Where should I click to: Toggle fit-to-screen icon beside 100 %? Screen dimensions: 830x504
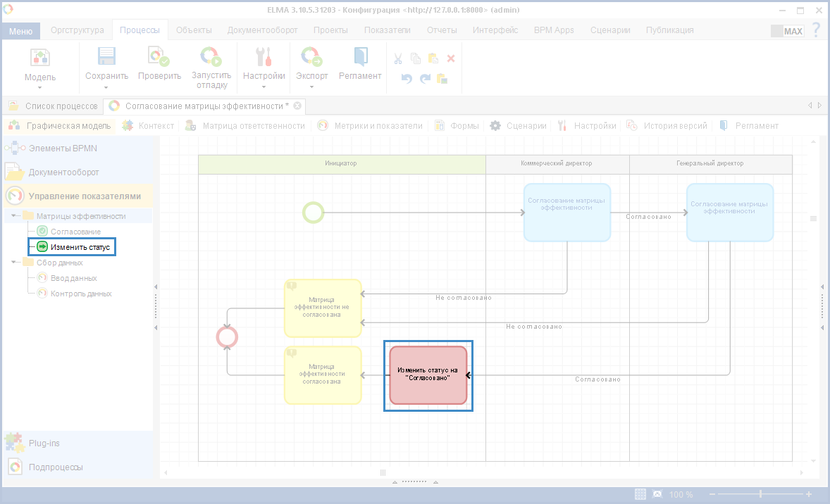[x=657, y=494]
